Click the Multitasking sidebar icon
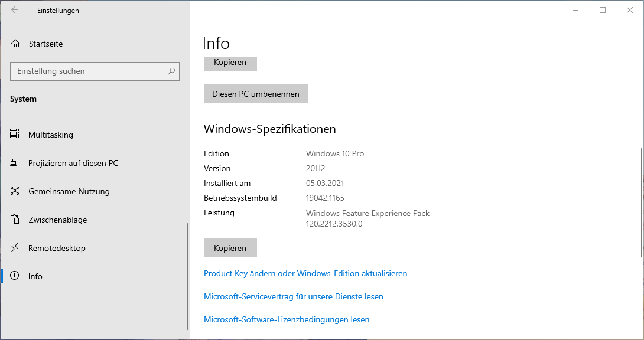This screenshot has width=644, height=340. pos(15,135)
